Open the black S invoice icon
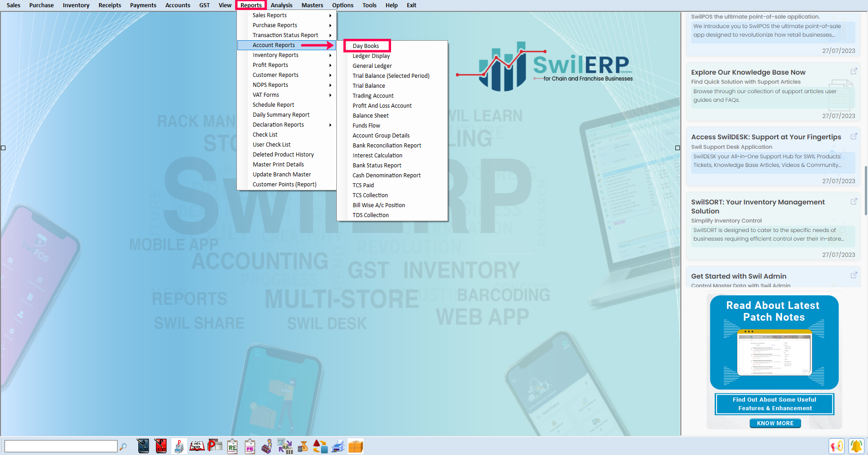The height and width of the screenshot is (455, 868). 143,446
